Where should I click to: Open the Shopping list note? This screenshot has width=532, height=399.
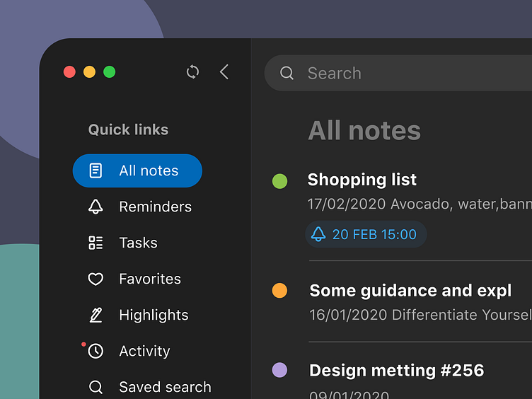coord(362,180)
